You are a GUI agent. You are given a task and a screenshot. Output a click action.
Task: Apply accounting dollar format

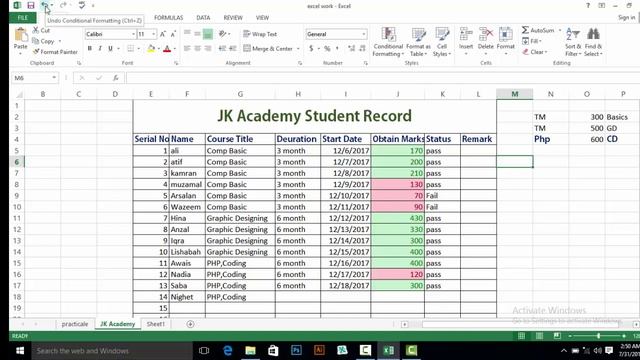click(x=311, y=49)
